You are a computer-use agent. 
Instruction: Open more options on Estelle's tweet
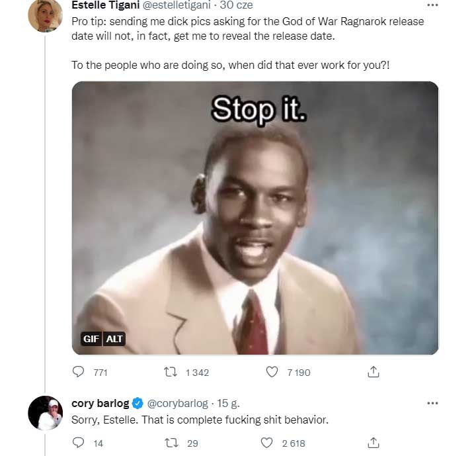tap(432, 5)
